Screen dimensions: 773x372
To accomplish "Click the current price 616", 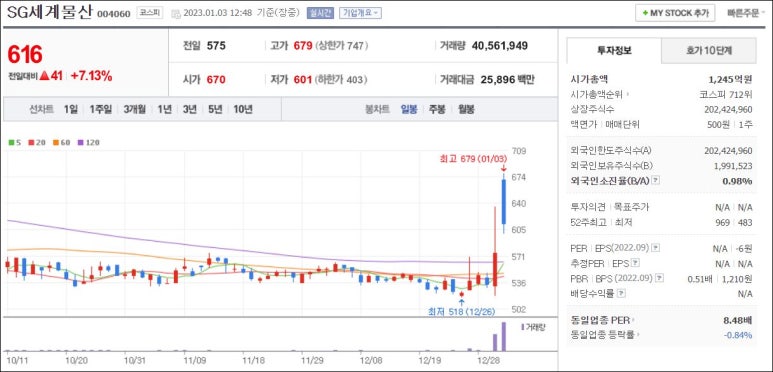I will [25, 54].
